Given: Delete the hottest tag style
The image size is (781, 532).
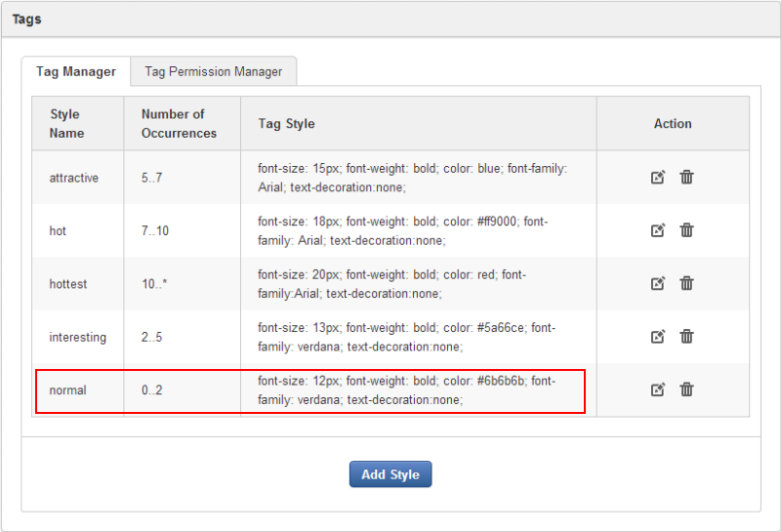Looking at the screenshot, I should point(686,284).
